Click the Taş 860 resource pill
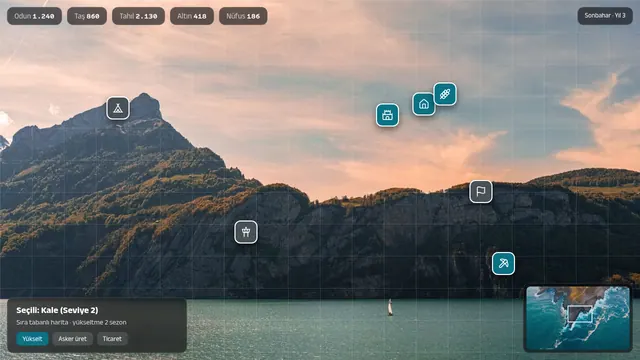Viewport: 640px width, 360px height. (87, 16)
